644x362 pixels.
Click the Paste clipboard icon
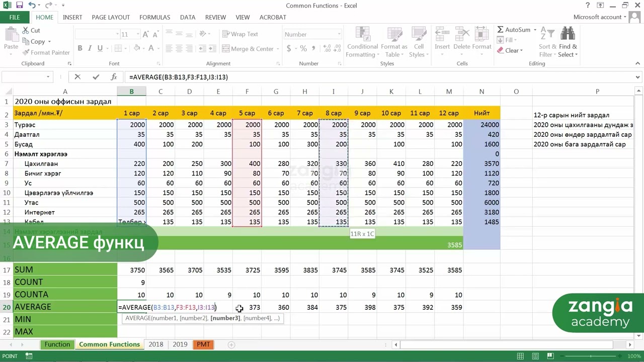[11, 35]
